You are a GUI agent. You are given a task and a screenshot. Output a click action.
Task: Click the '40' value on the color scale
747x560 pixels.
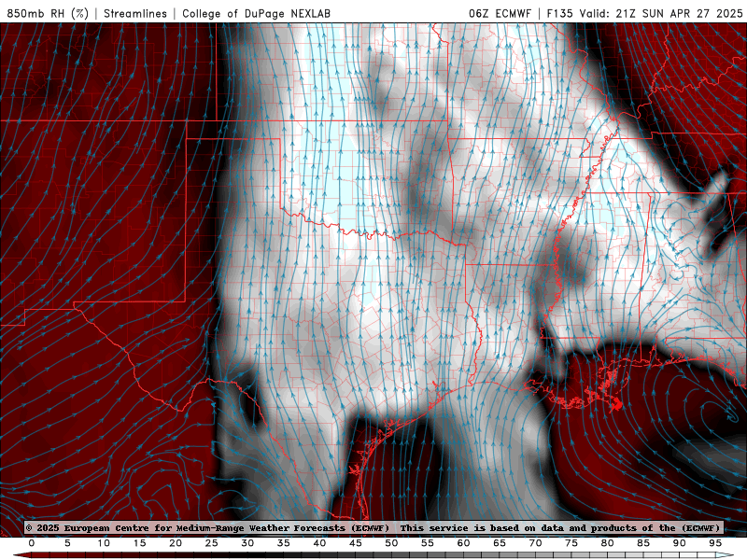[x=319, y=543]
